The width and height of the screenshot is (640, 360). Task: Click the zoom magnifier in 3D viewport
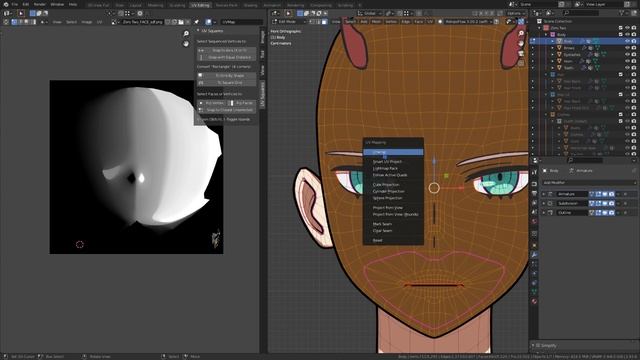521,33
